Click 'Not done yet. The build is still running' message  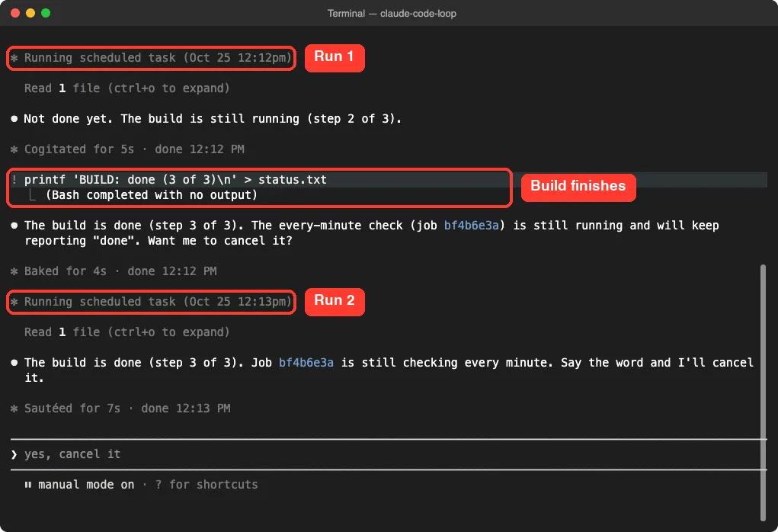pyautogui.click(x=212, y=119)
